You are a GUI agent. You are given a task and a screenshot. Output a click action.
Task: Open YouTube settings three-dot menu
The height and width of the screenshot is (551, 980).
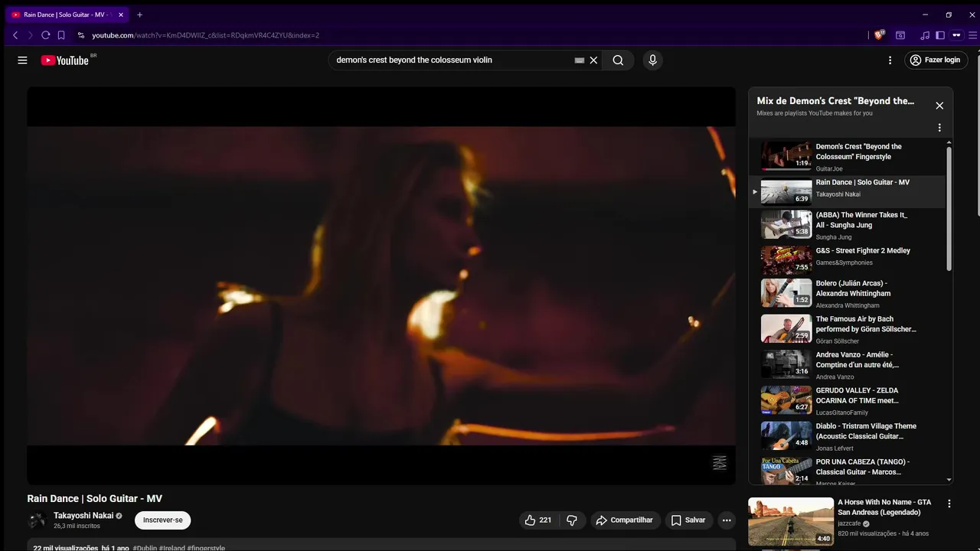[890, 60]
